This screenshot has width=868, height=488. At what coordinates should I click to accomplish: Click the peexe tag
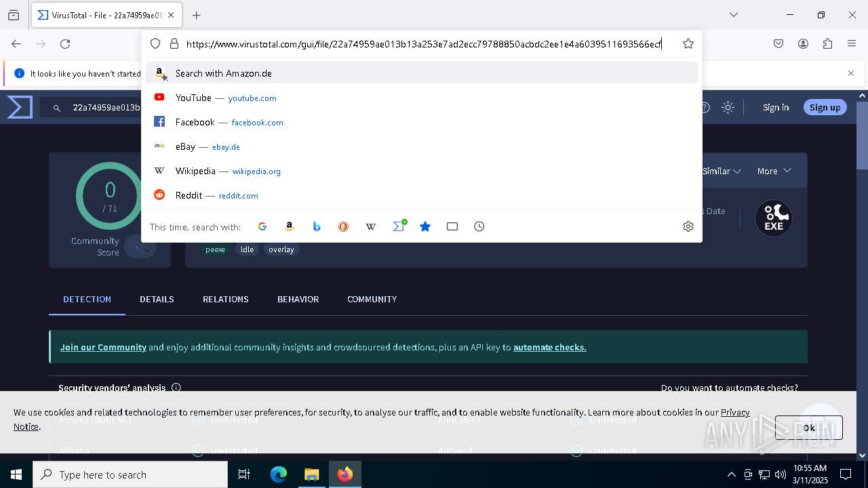click(215, 249)
